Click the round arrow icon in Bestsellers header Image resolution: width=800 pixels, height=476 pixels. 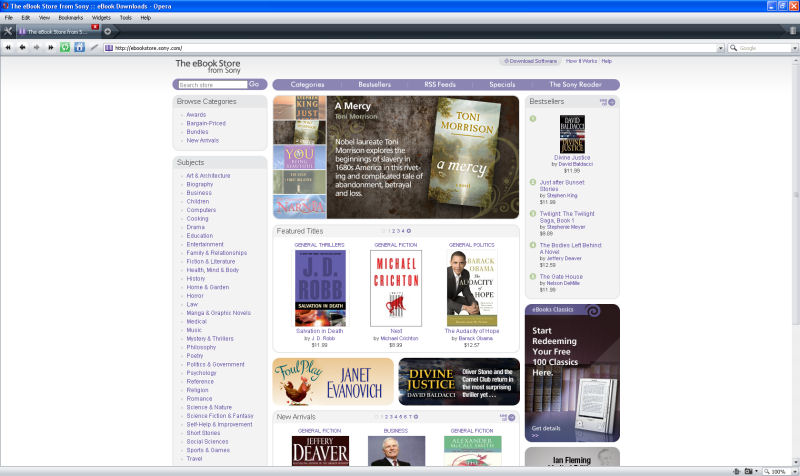(612, 102)
